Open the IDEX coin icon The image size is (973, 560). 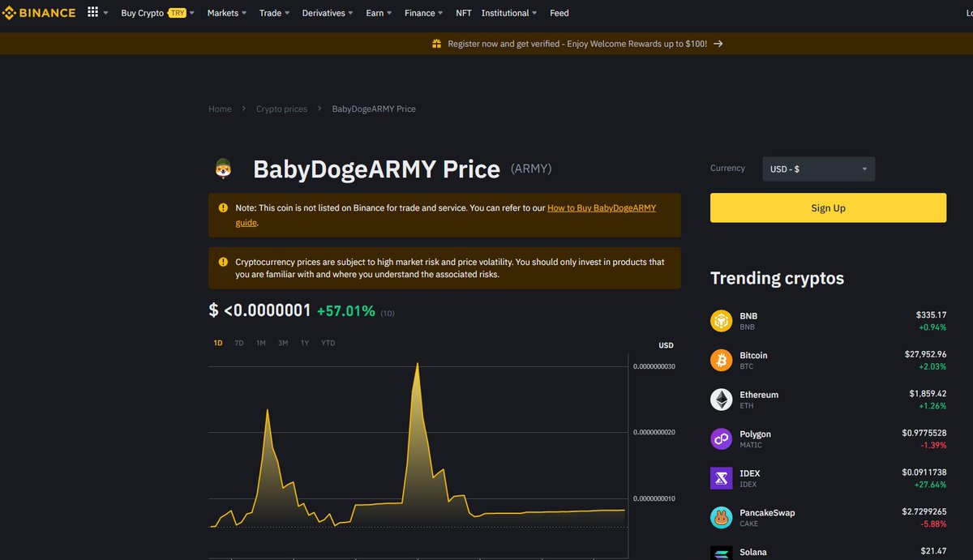(721, 478)
